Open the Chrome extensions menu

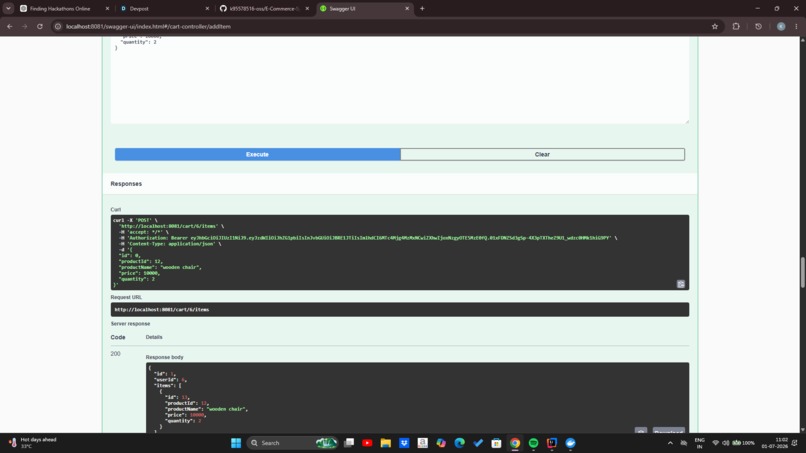coord(736,26)
